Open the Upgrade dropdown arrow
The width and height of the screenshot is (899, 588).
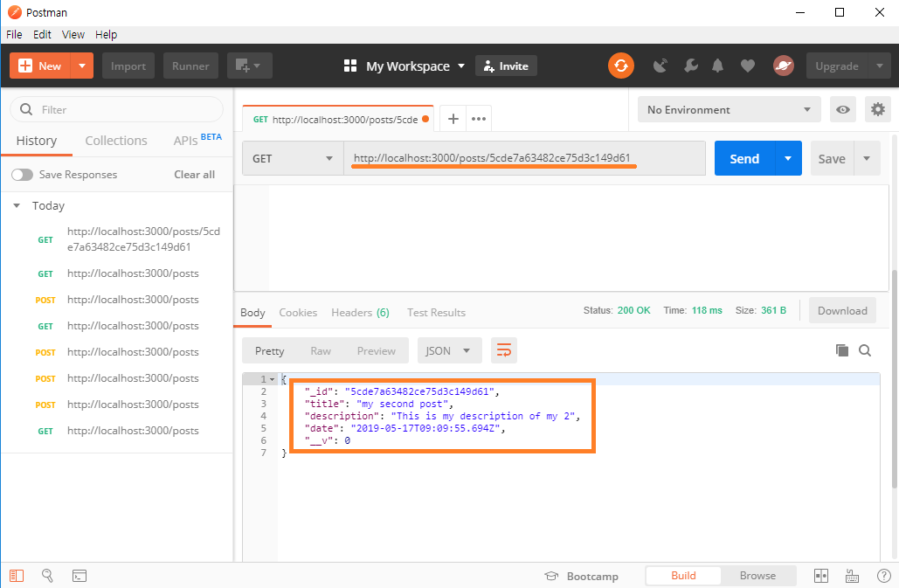click(880, 66)
